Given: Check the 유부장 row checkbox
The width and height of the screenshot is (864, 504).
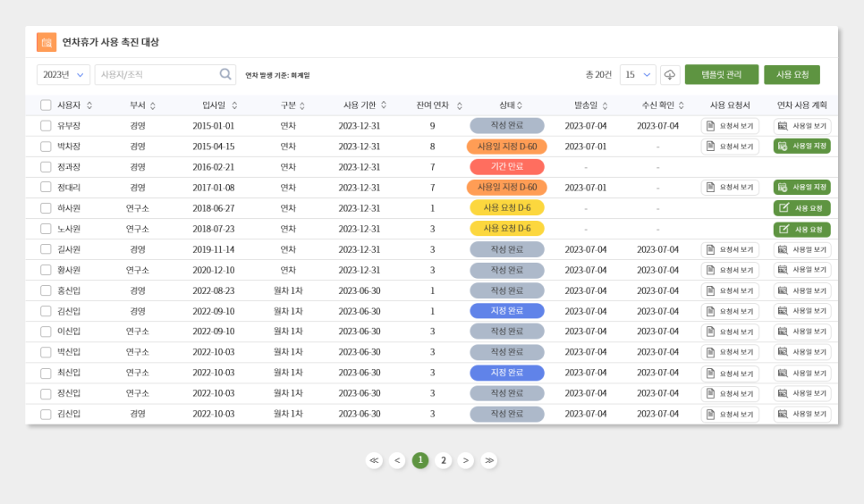Looking at the screenshot, I should click(x=46, y=126).
